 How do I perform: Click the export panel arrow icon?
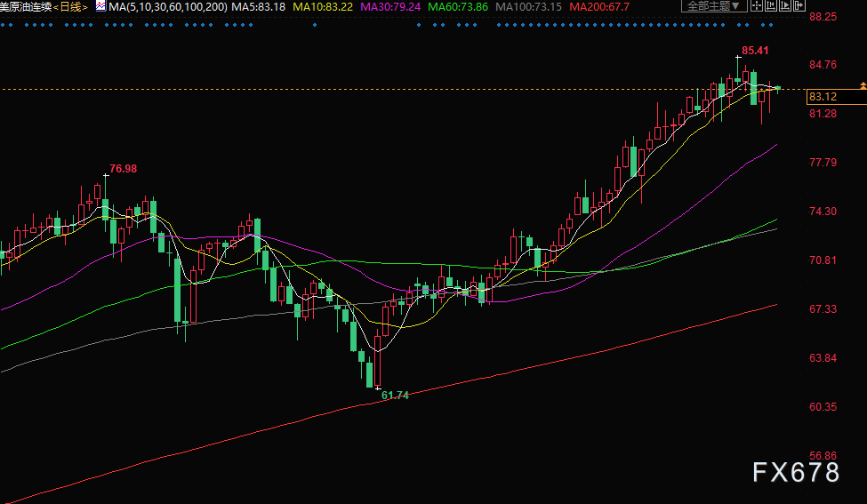tap(799, 5)
